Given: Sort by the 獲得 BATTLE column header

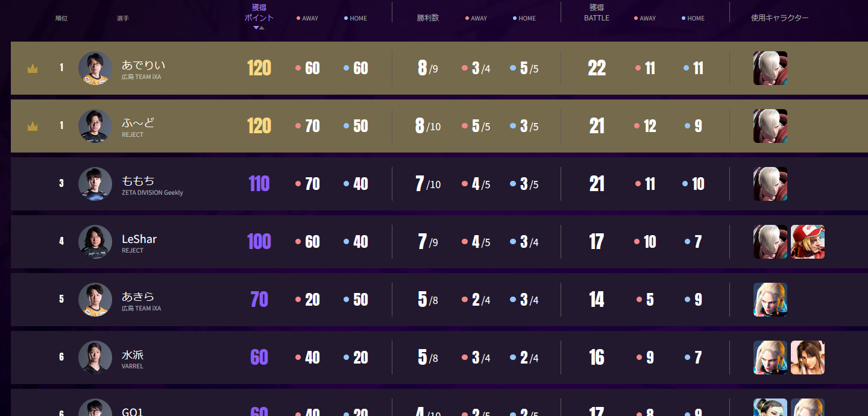Looking at the screenshot, I should [x=596, y=13].
